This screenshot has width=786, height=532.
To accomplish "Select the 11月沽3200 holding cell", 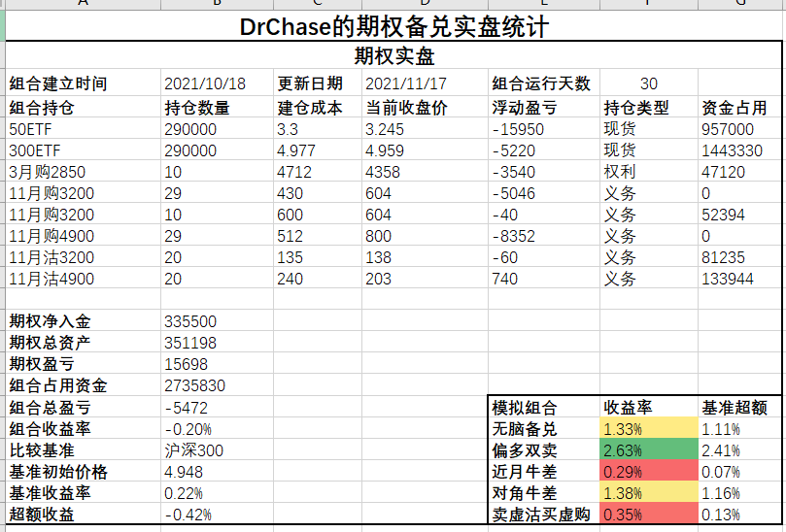I will coord(84,257).
